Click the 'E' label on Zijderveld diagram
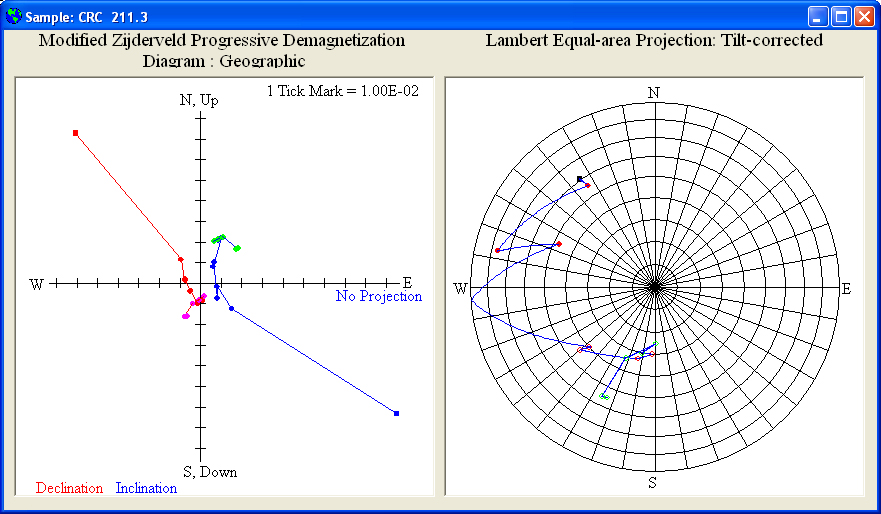 click(407, 283)
